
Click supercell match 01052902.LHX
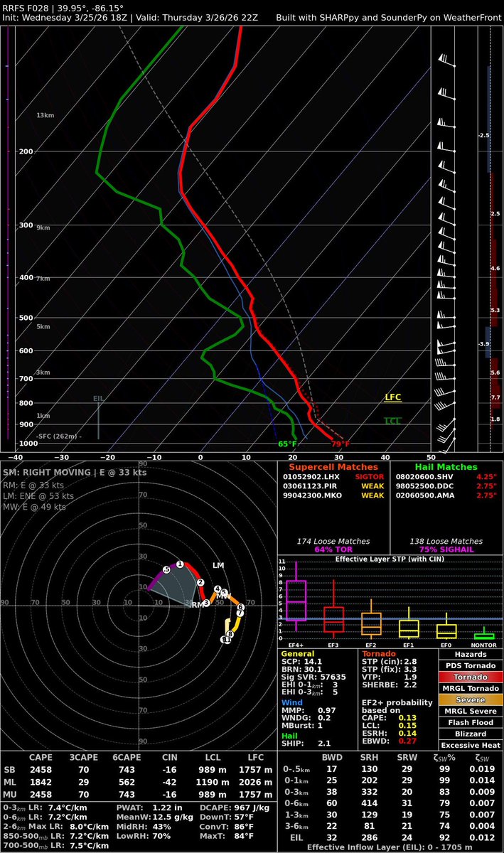[x=311, y=478]
